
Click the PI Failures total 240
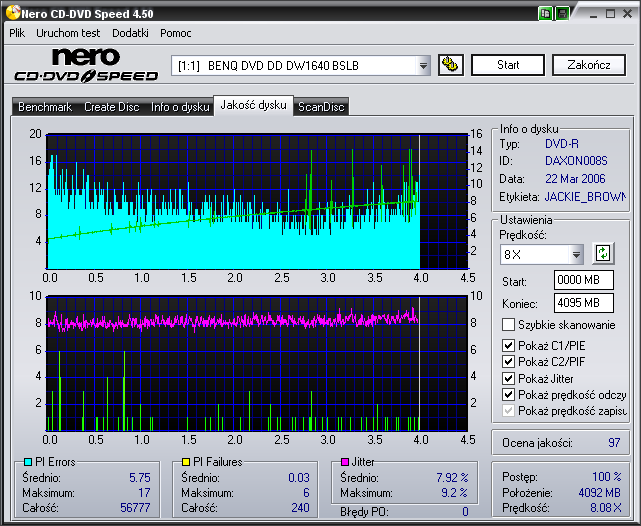[300, 508]
